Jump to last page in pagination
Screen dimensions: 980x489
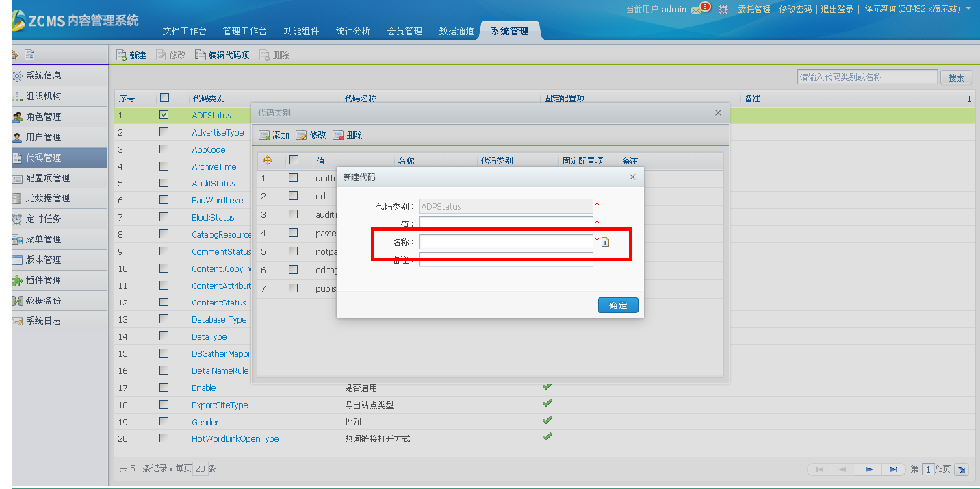point(893,469)
